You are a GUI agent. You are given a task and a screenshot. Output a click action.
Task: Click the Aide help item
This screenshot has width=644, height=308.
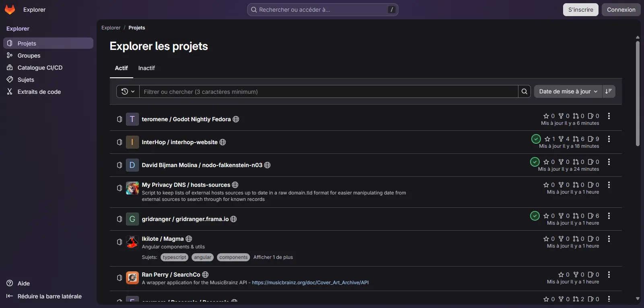[19, 283]
